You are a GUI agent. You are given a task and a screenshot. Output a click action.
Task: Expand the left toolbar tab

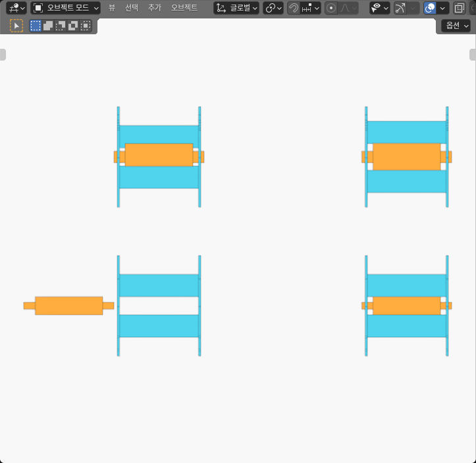3,55
